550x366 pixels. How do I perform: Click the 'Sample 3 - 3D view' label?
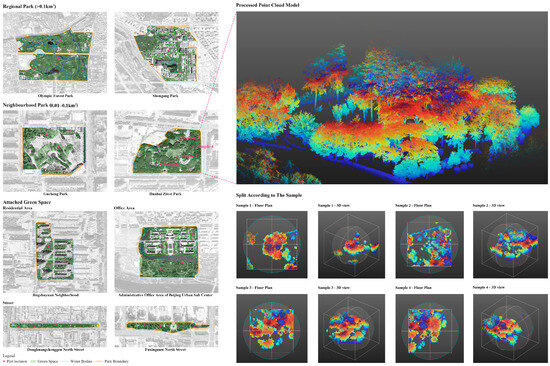pos(334,287)
